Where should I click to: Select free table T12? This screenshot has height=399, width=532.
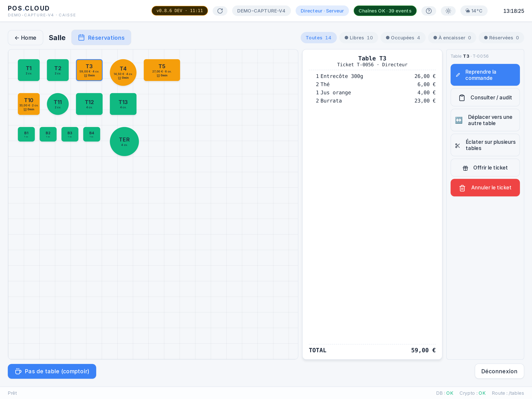tap(89, 104)
